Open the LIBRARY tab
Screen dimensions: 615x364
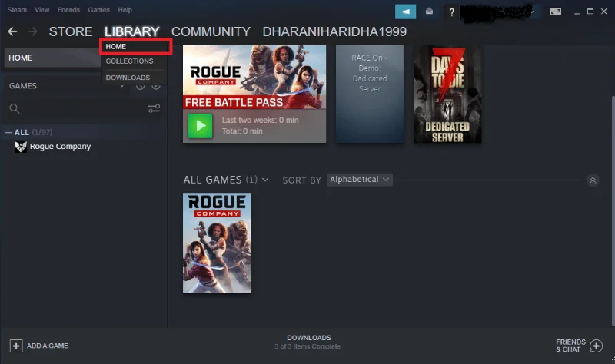click(131, 31)
